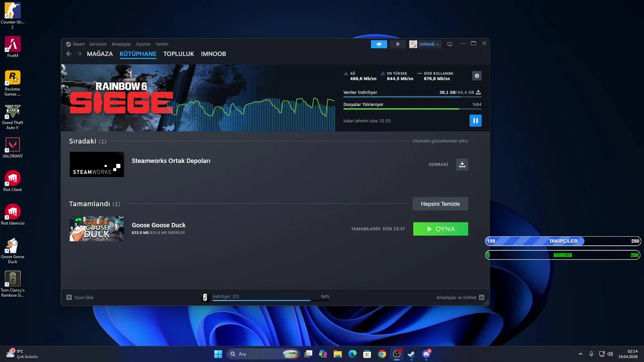Open the IMNOOB profile tab
The height and width of the screenshot is (362, 644).
click(x=213, y=54)
